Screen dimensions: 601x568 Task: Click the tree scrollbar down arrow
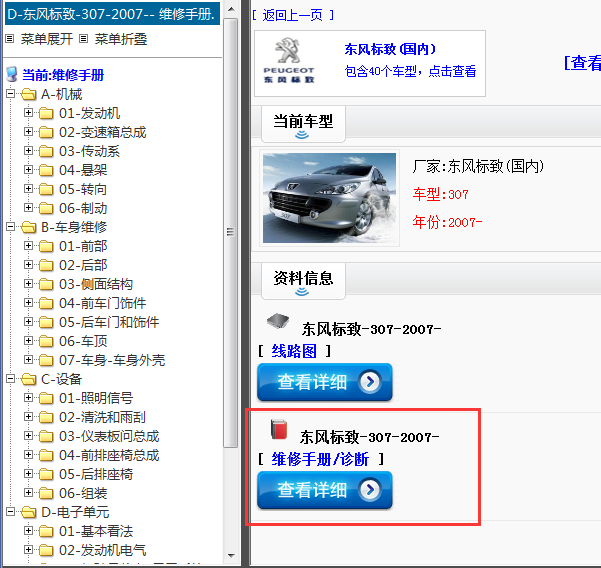click(231, 555)
